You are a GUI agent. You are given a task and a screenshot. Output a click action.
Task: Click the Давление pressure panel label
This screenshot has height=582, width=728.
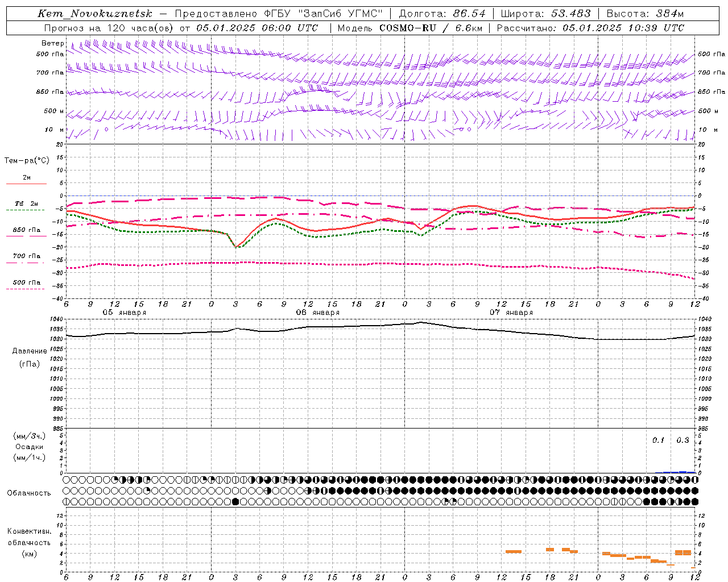(30, 351)
